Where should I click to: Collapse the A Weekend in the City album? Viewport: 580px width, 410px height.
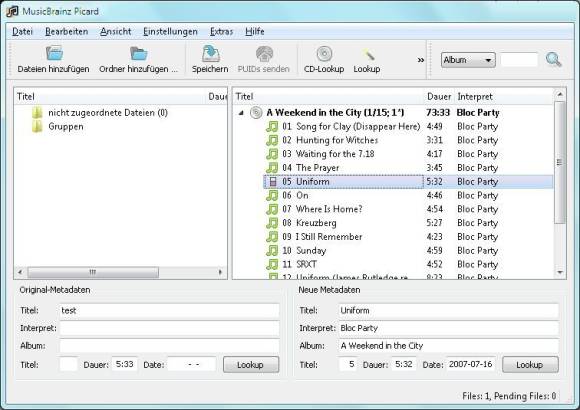241,113
